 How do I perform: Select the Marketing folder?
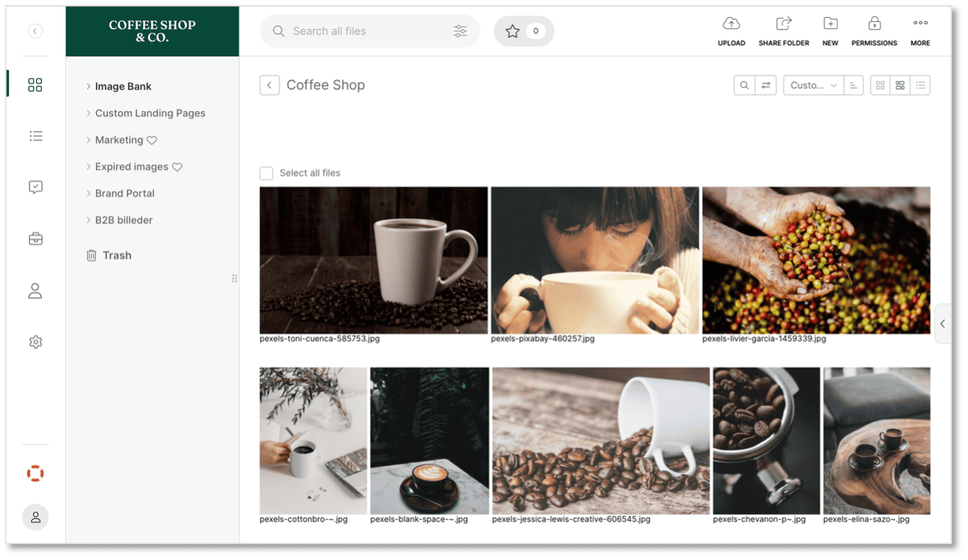(119, 140)
